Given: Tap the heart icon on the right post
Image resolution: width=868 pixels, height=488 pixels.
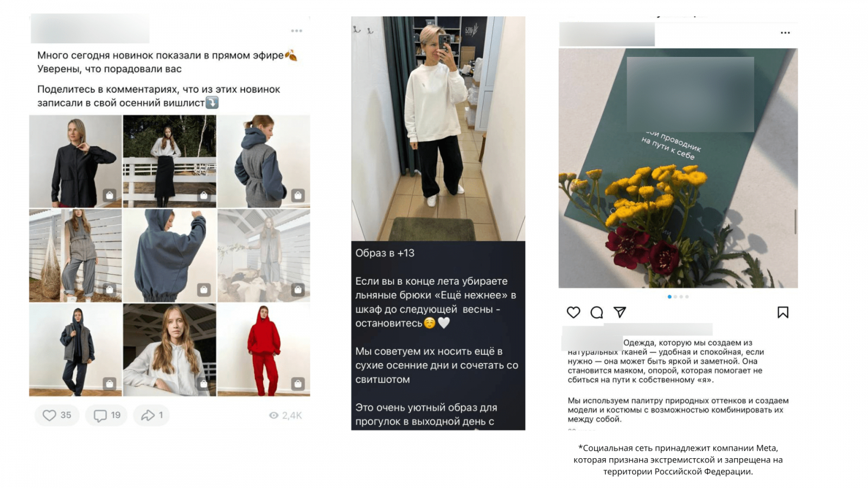Looking at the screenshot, I should [x=573, y=312].
